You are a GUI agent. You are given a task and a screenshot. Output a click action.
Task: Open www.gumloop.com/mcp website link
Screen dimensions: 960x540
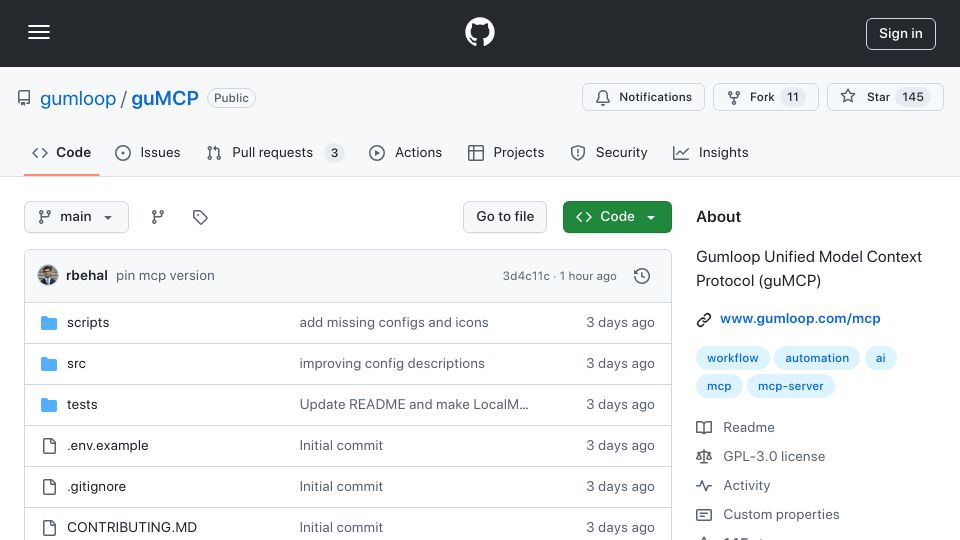click(800, 318)
